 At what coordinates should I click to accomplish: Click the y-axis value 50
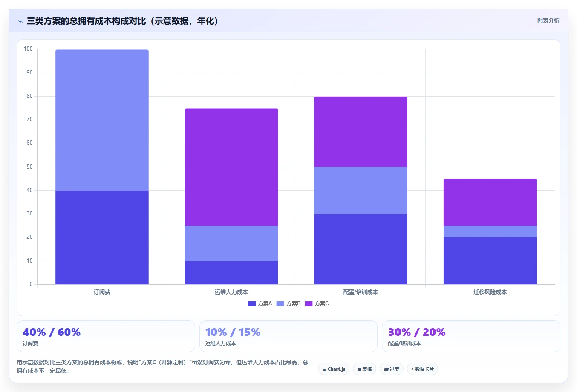point(29,167)
